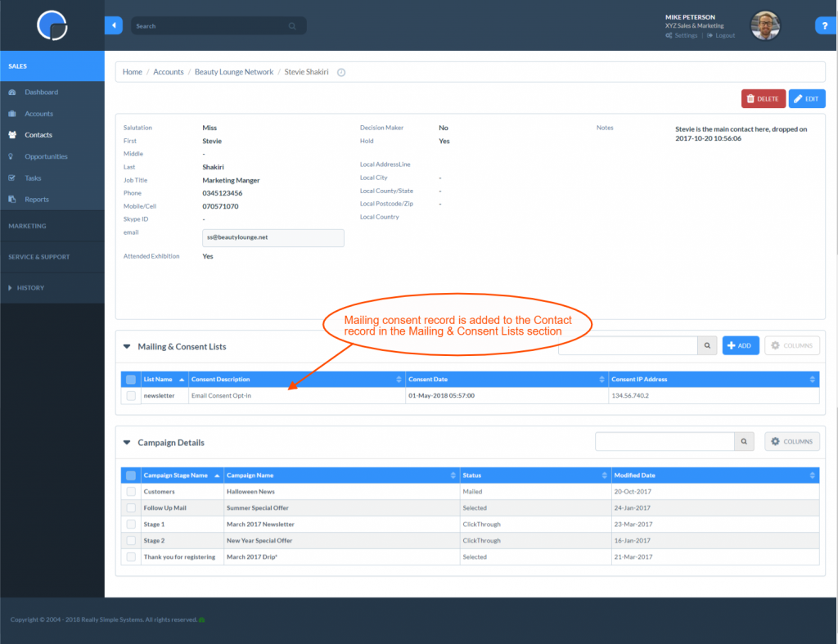Screen dimensions: 838x644
Task: Collapse the Campaign Details section
Action: 127,442
